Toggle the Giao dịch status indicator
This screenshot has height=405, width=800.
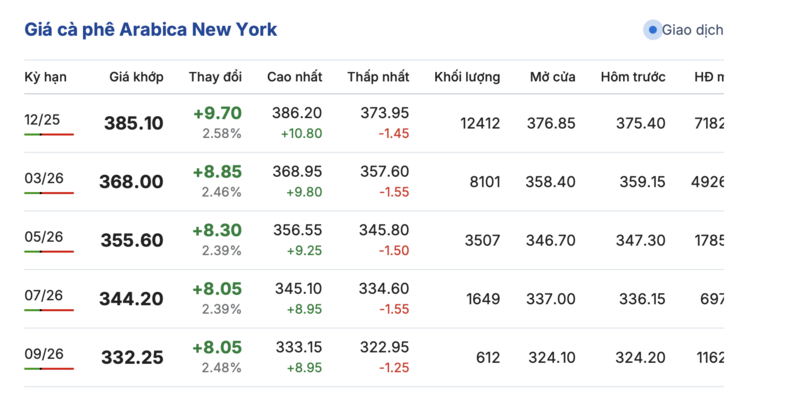653,30
